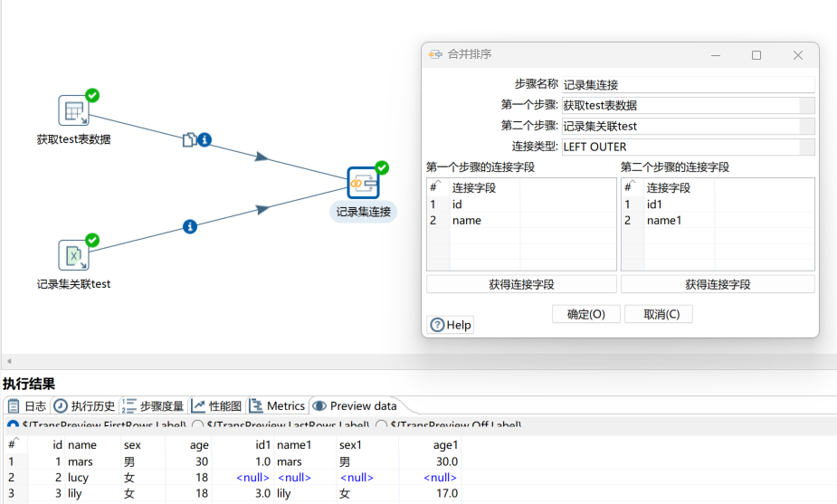Image resolution: width=837 pixels, height=504 pixels.
Task: Click the info icon on the lower hop
Action: click(x=190, y=227)
